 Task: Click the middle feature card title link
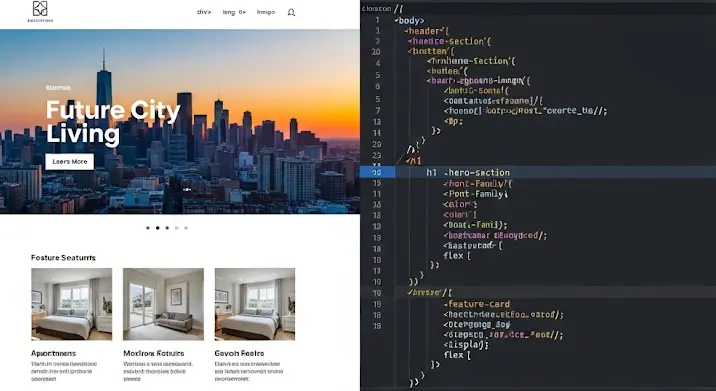pos(154,353)
